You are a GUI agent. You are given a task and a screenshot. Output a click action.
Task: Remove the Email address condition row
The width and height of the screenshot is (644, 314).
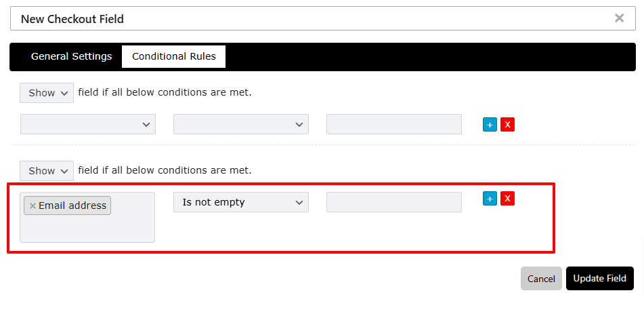click(x=507, y=199)
